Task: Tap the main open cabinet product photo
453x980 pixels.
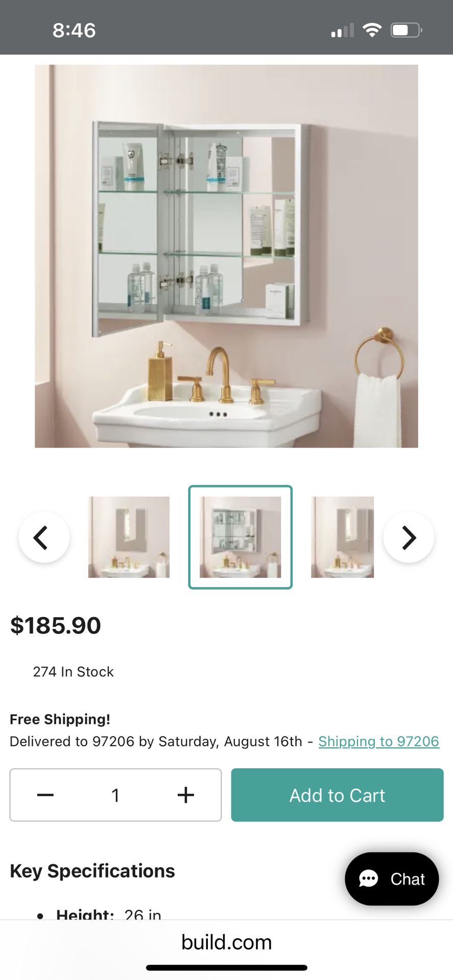Action: [226, 256]
